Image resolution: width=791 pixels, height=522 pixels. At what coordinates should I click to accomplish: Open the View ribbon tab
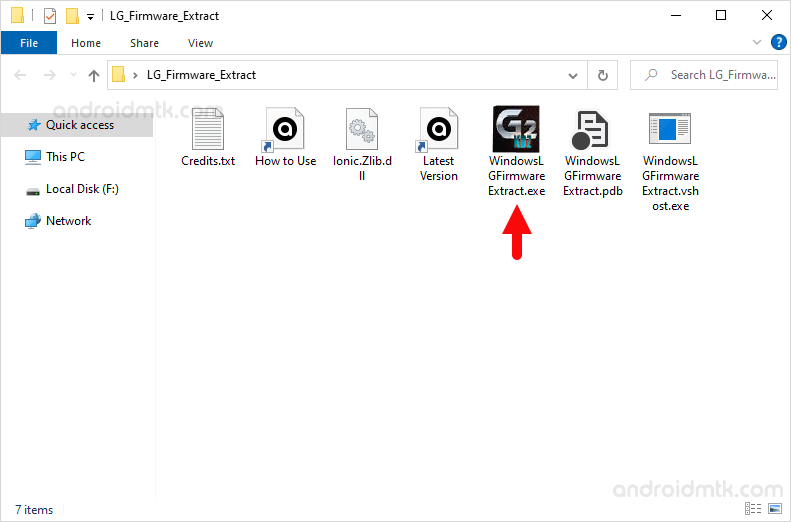coord(200,43)
